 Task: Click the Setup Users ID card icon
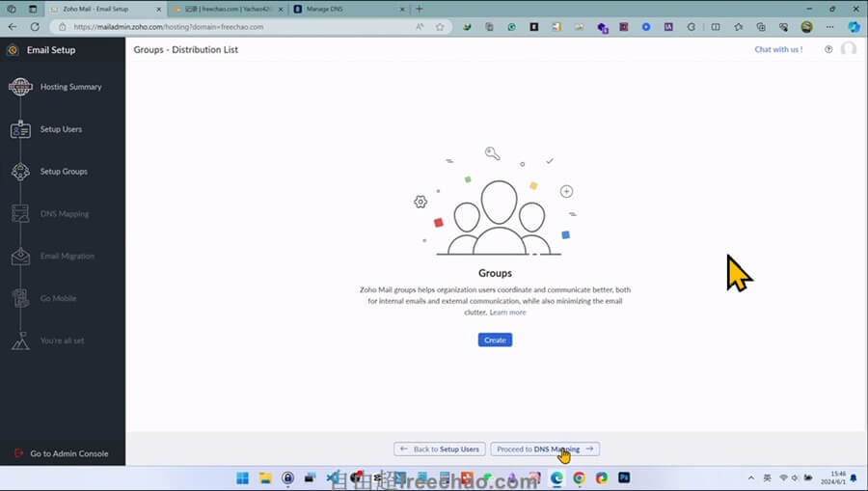pyautogui.click(x=20, y=129)
